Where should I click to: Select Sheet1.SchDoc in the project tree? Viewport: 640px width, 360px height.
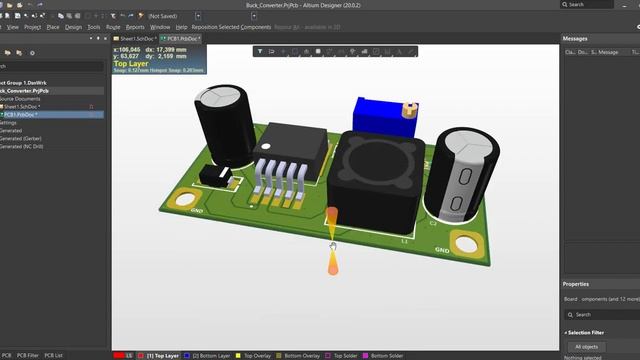(22, 107)
